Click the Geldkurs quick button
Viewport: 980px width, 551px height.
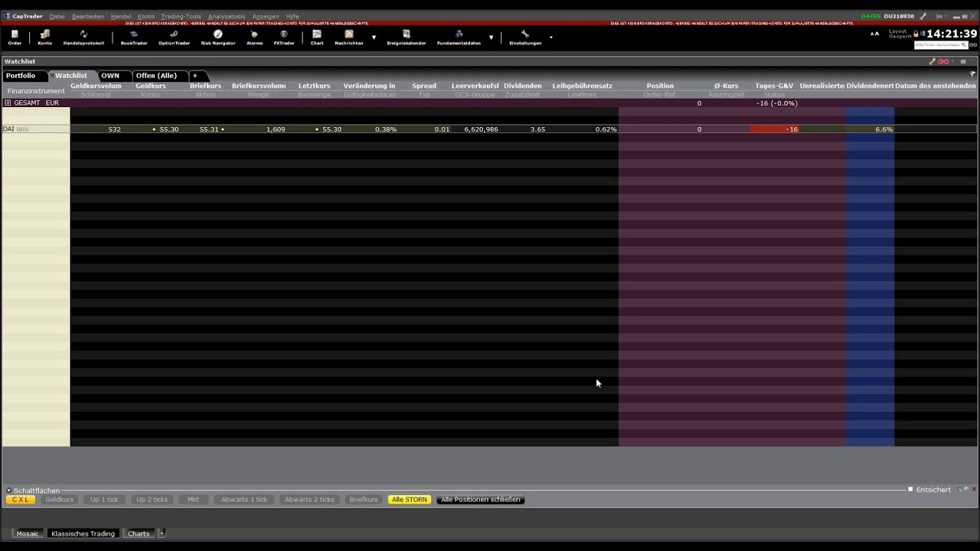pyautogui.click(x=60, y=500)
